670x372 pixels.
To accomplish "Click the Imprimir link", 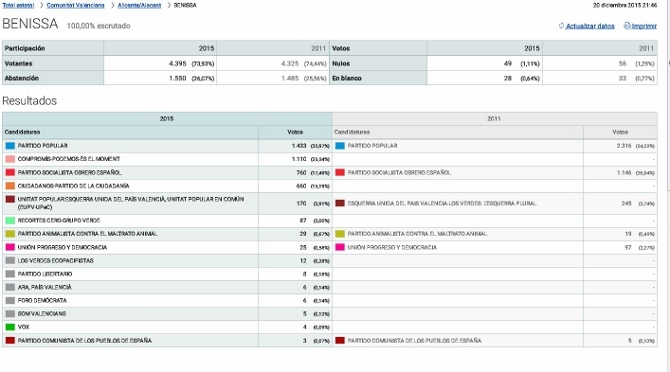I will click(x=644, y=26).
